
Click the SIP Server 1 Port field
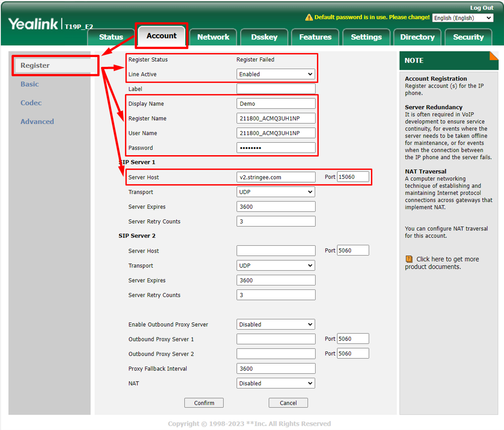[x=353, y=177]
